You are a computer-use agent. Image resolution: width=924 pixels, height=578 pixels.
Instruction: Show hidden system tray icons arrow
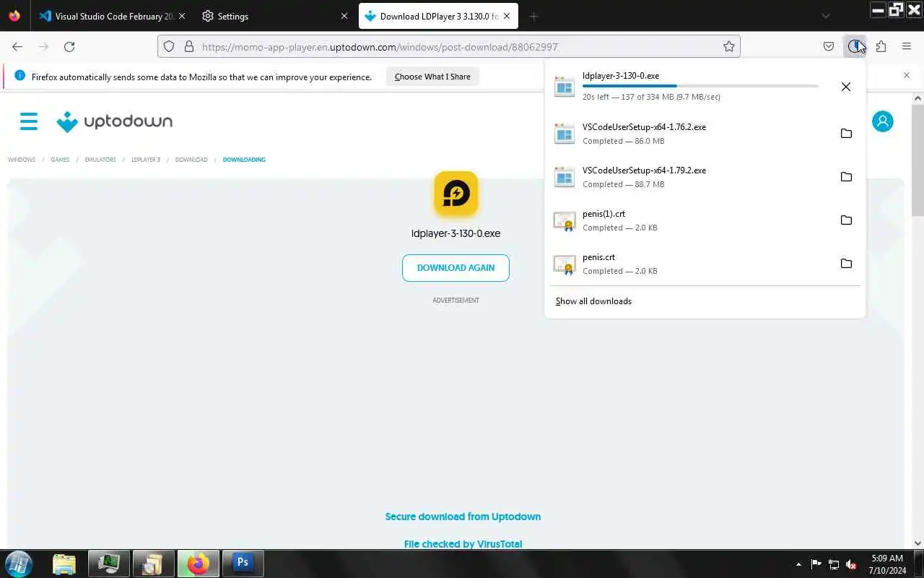tap(798, 564)
